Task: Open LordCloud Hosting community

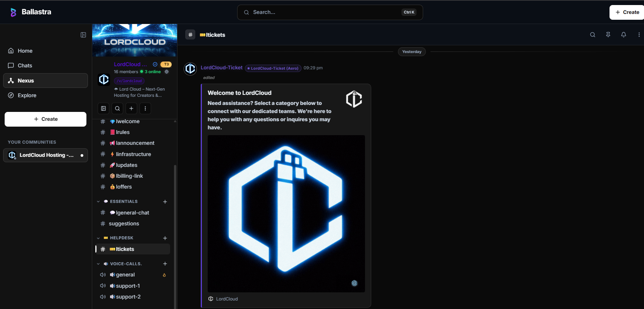Action: pyautogui.click(x=46, y=155)
